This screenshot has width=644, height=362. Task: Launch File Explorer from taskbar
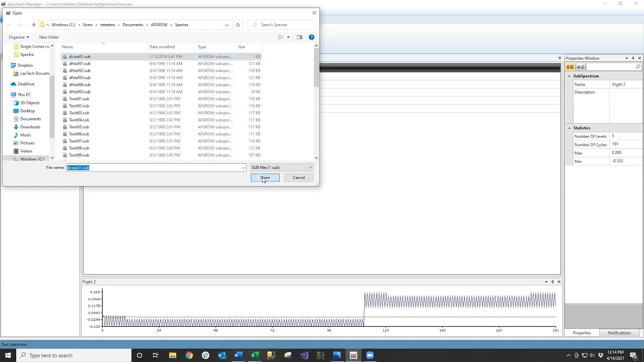[173, 355]
